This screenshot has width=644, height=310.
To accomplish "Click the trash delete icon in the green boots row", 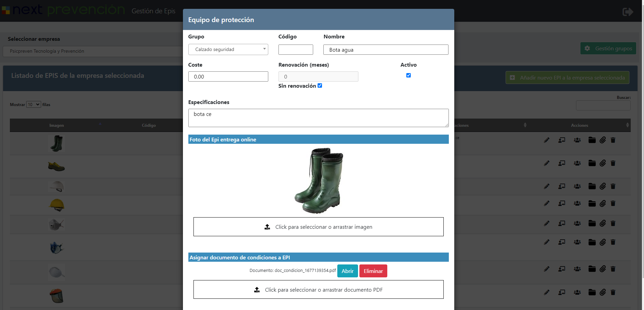I will (613, 140).
